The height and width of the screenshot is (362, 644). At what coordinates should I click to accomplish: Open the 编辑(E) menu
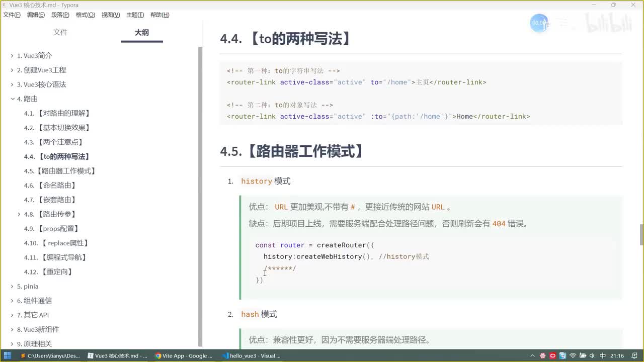click(36, 15)
